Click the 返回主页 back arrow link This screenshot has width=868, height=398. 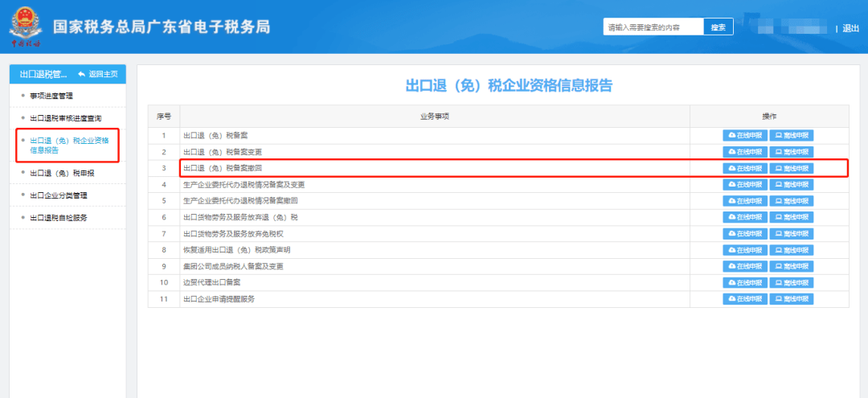98,74
